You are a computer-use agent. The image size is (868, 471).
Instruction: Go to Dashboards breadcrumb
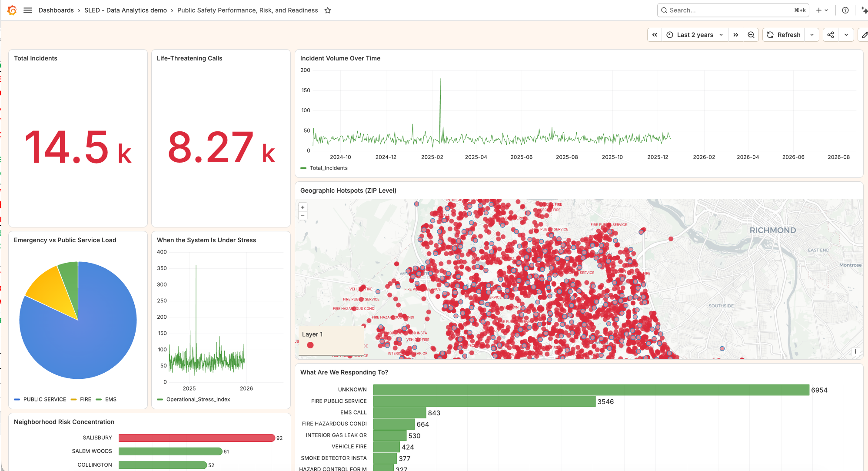point(56,10)
